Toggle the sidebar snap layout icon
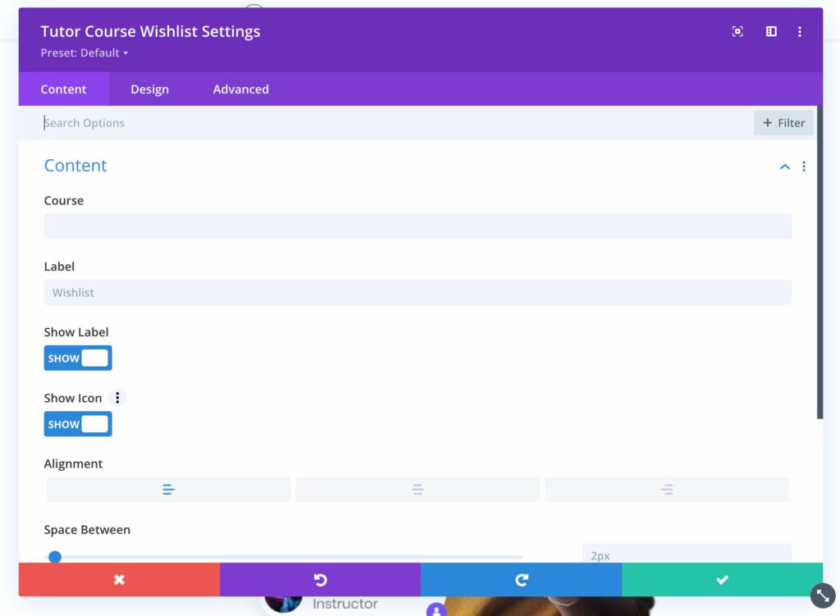Viewport: 840px width, 616px height. coord(771,32)
